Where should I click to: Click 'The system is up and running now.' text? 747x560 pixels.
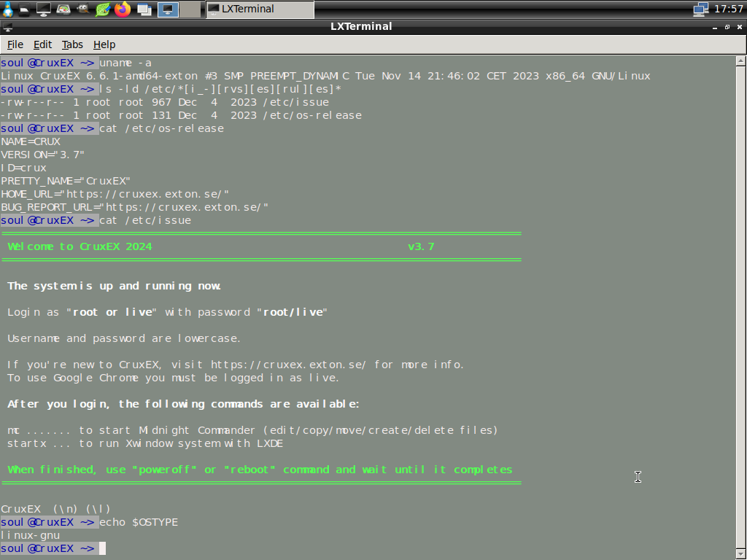click(x=115, y=286)
